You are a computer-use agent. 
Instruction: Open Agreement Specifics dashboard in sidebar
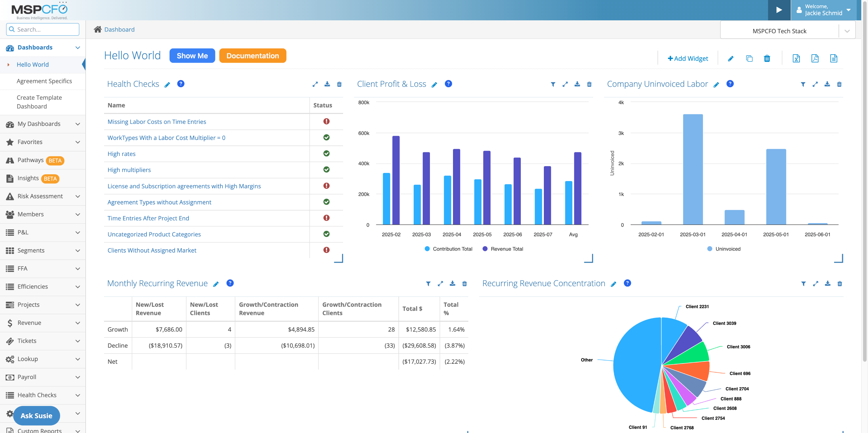(44, 81)
